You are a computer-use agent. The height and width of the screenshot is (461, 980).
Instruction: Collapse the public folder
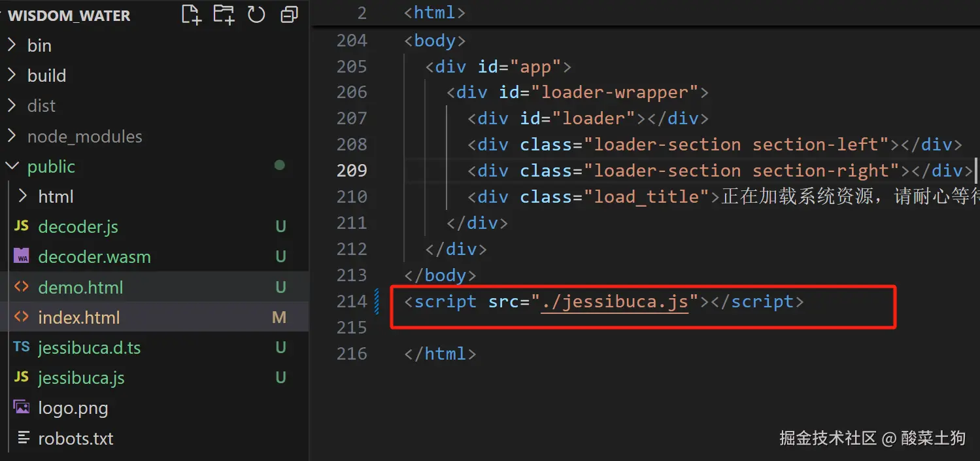point(51,166)
